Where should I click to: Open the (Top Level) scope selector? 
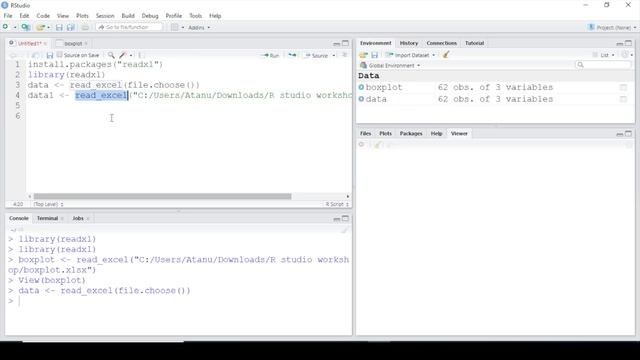[x=48, y=204]
